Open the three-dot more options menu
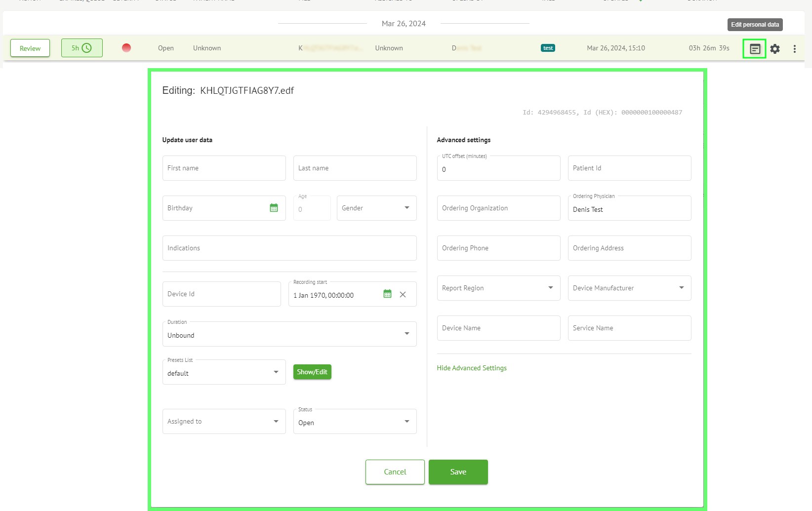 (x=794, y=49)
